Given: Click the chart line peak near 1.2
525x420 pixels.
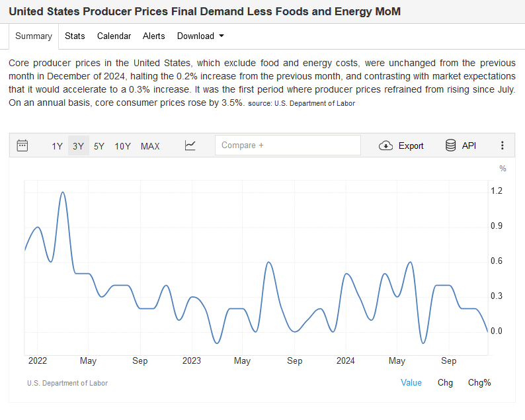Looking at the screenshot, I should [63, 192].
